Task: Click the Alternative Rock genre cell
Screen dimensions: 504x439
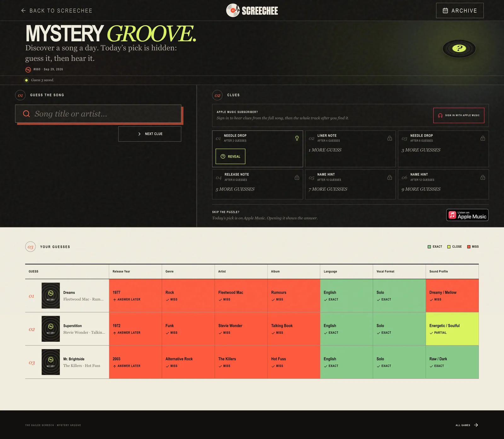Action: 188,362
